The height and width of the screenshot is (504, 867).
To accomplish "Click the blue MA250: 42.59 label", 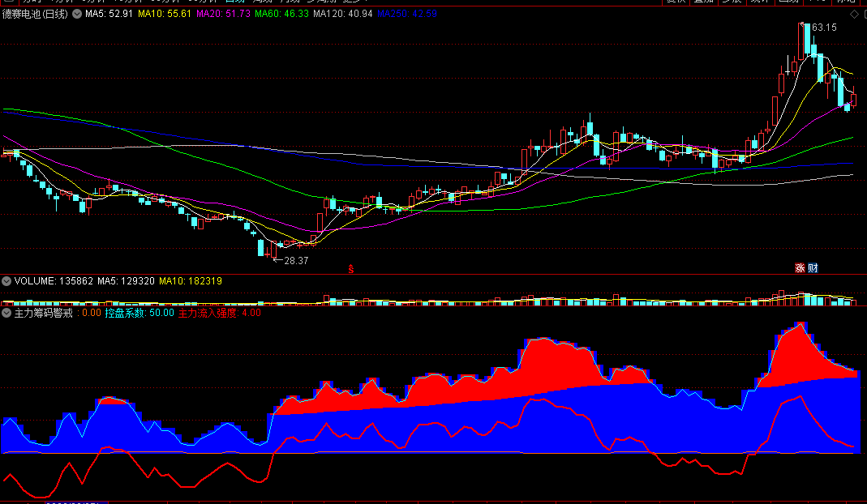I will (407, 14).
